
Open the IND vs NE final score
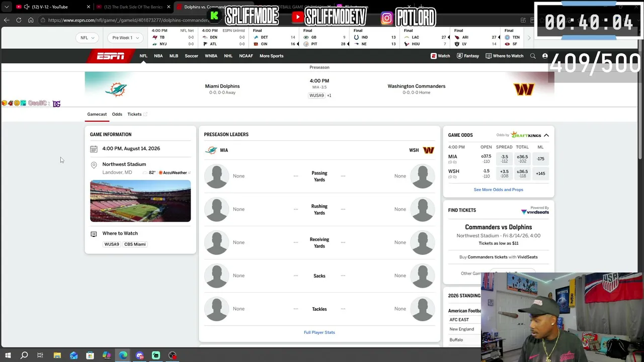374,38
